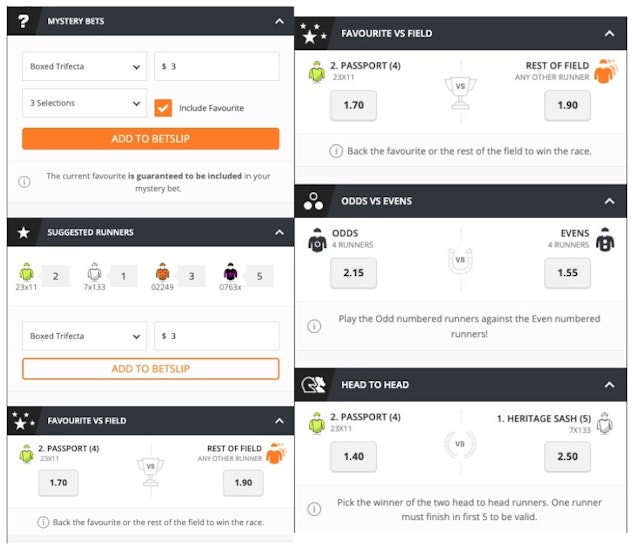
Task: Pick the 2.50 odds for Heritage Sash
Action: [x=567, y=457]
